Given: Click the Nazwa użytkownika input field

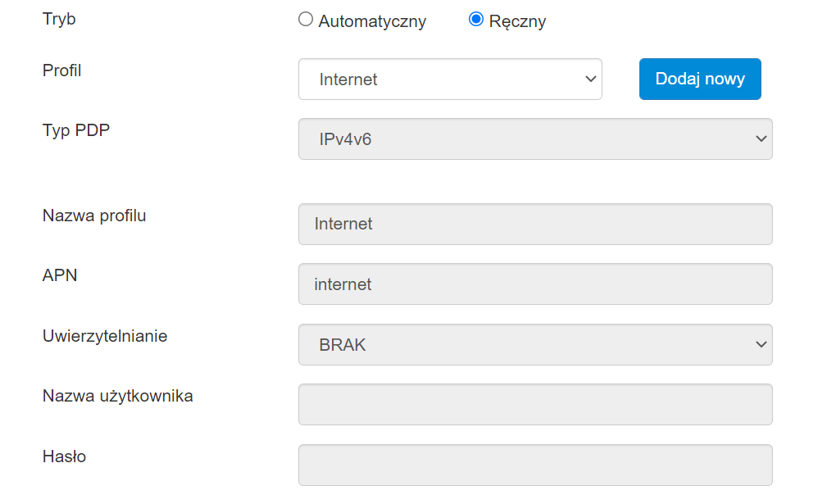Looking at the screenshot, I should pyautogui.click(x=535, y=405).
